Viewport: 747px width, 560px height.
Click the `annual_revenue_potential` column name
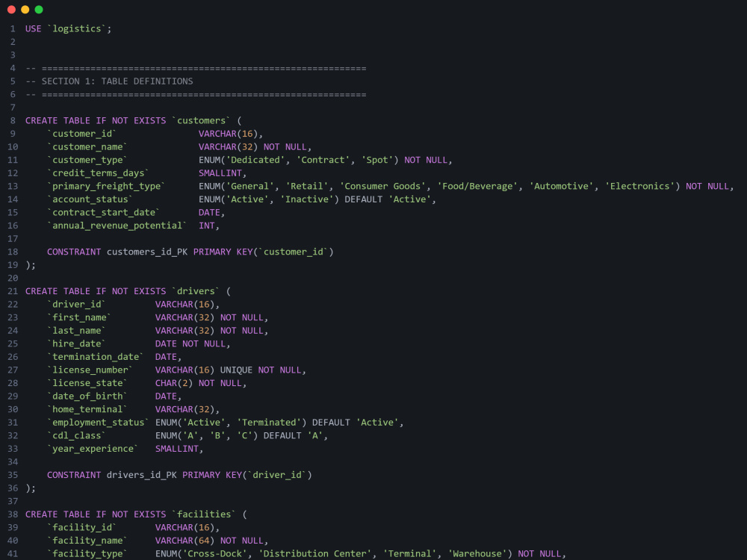coord(117,225)
